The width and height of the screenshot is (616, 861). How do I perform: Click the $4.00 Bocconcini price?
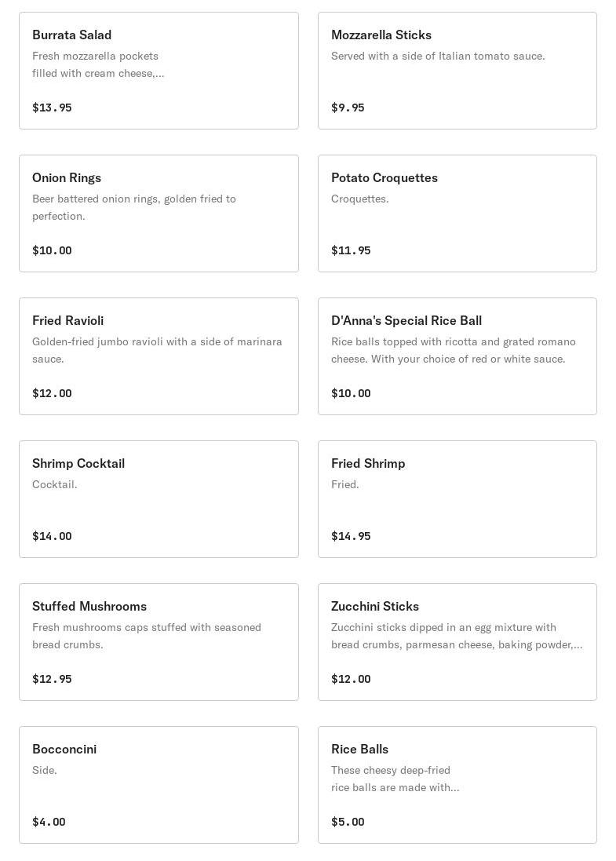coord(49,822)
